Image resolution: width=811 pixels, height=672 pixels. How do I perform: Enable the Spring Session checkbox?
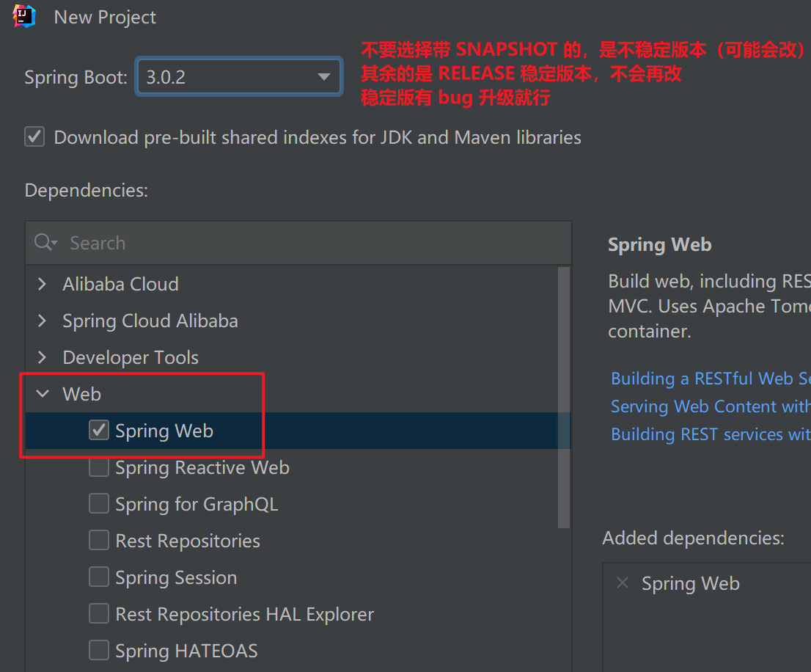click(x=98, y=577)
